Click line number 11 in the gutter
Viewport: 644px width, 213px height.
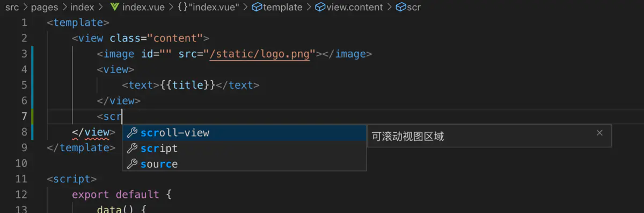(x=21, y=179)
